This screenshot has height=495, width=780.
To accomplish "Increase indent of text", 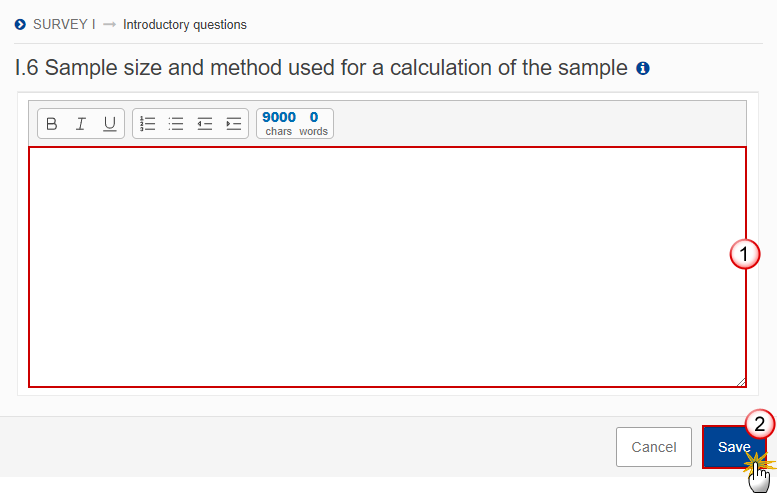I will 234,123.
